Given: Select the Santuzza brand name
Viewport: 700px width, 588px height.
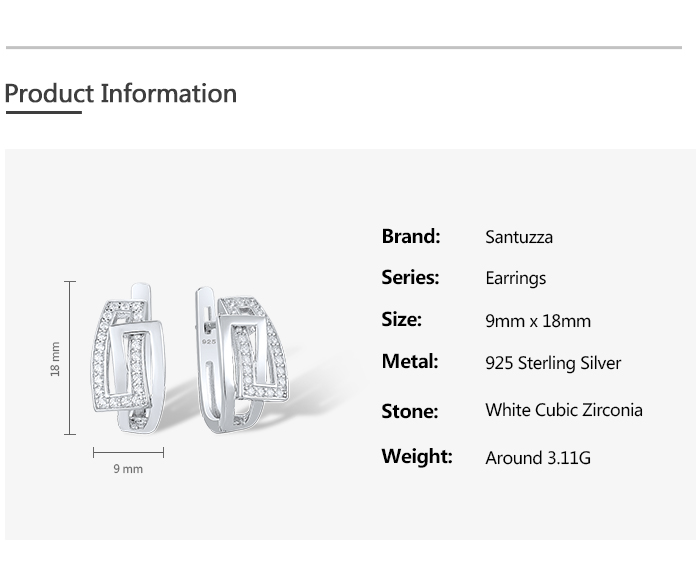Looking at the screenshot, I should pyautogui.click(x=519, y=238).
